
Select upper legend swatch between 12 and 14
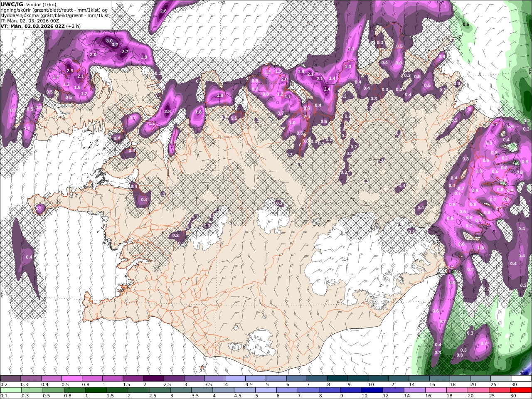[x=399, y=379]
